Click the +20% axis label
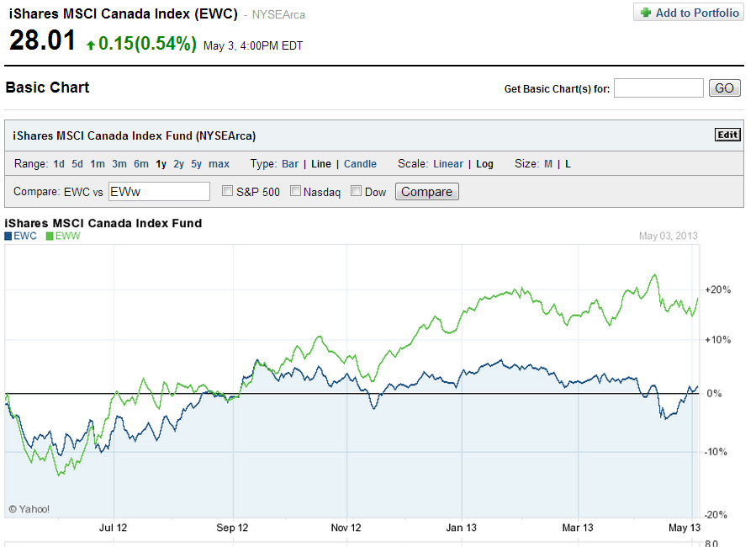 718,289
